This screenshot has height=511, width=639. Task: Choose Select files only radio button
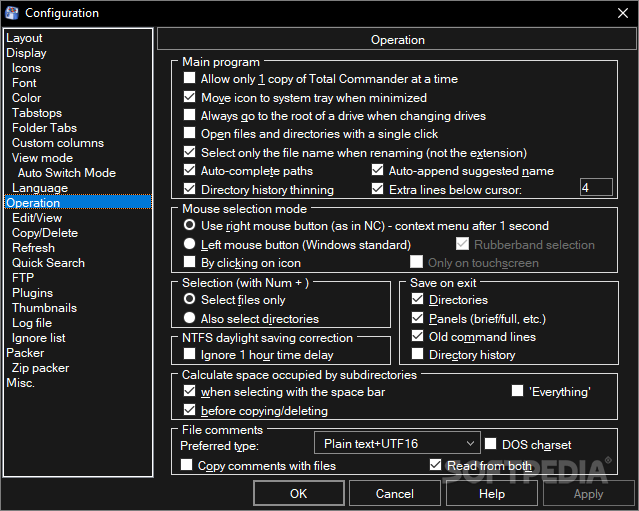[189, 299]
